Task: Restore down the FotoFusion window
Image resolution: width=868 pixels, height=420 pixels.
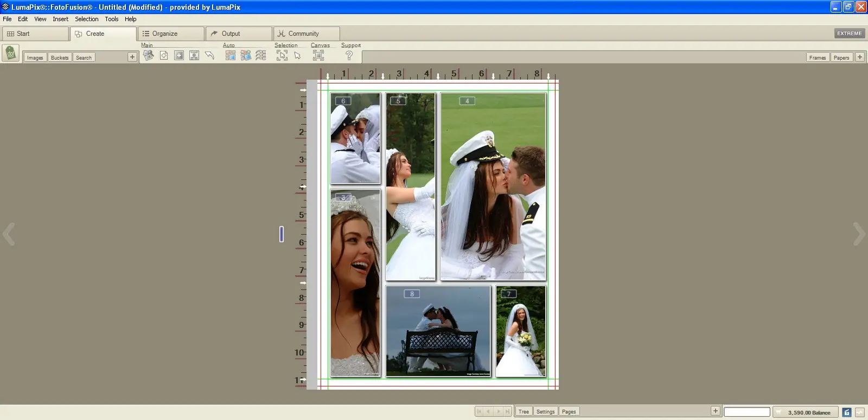Action: pyautogui.click(x=848, y=7)
